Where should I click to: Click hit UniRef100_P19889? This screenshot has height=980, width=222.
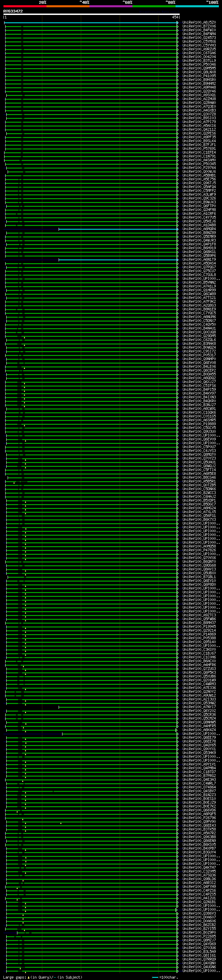[x=199, y=424]
